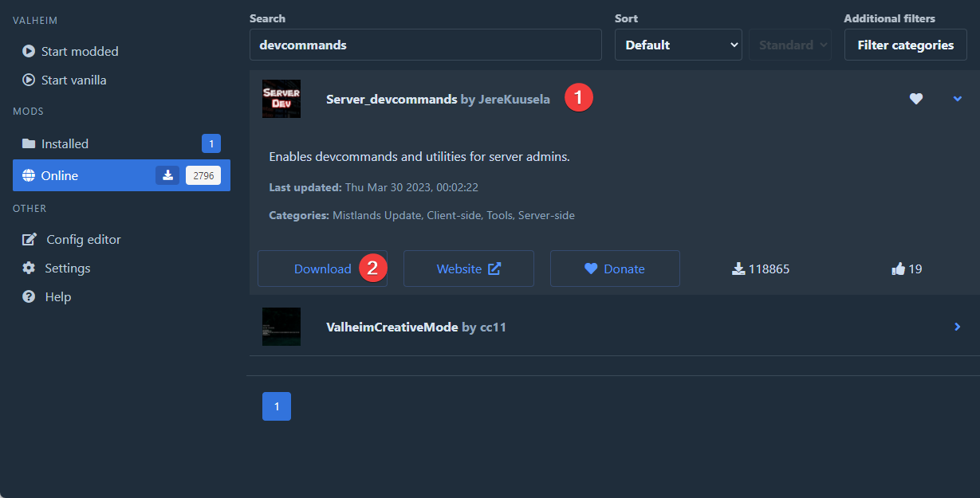
Task: Click the Help question mark icon
Action: 29,296
